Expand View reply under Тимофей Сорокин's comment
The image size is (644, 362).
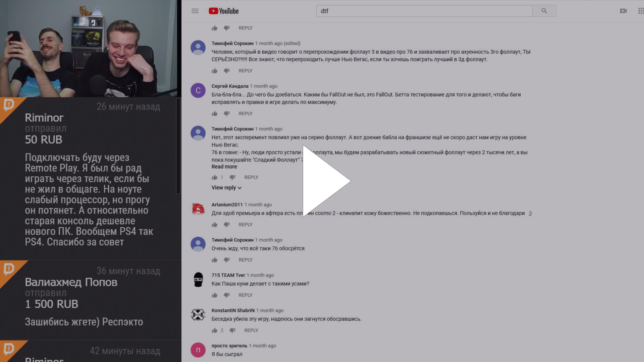(226, 188)
